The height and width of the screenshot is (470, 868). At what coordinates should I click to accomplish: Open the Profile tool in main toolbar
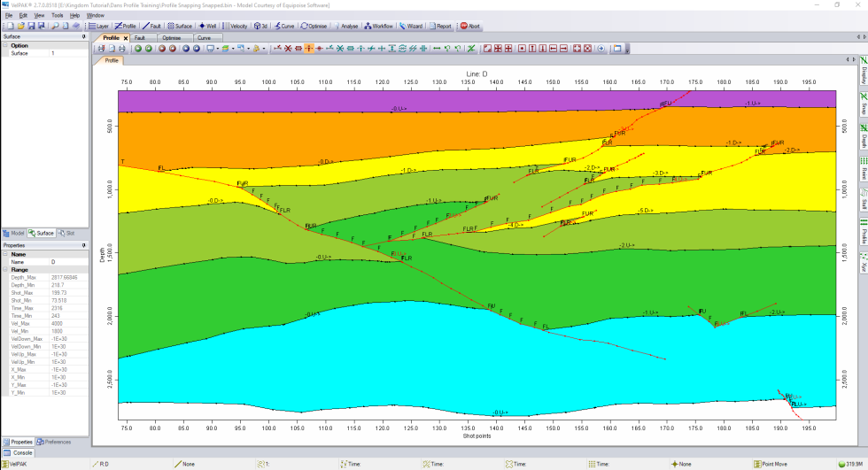click(126, 26)
